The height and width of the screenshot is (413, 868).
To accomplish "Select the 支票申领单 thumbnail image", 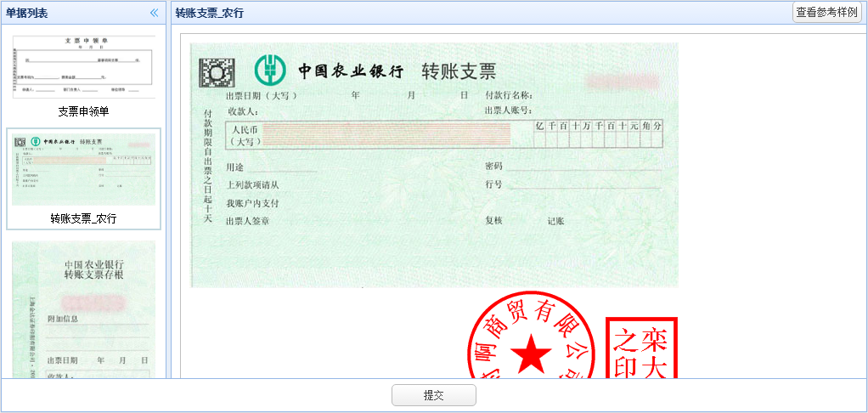I will coord(83,67).
